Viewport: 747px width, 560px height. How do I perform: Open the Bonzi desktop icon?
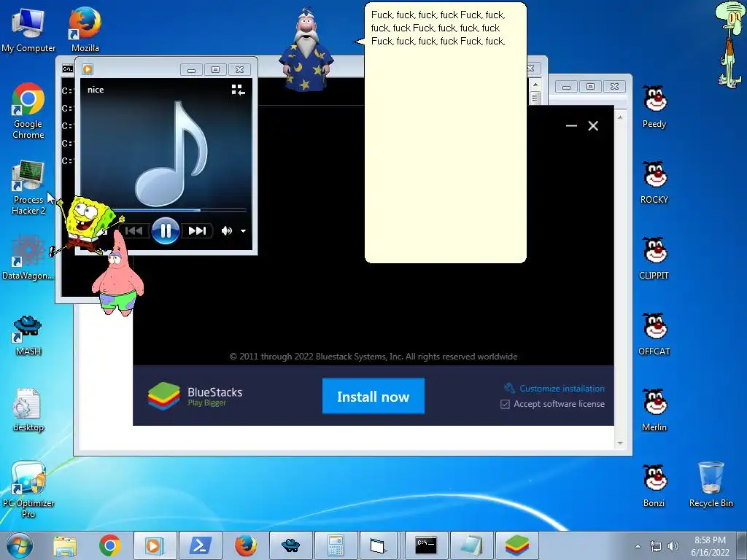click(x=654, y=485)
